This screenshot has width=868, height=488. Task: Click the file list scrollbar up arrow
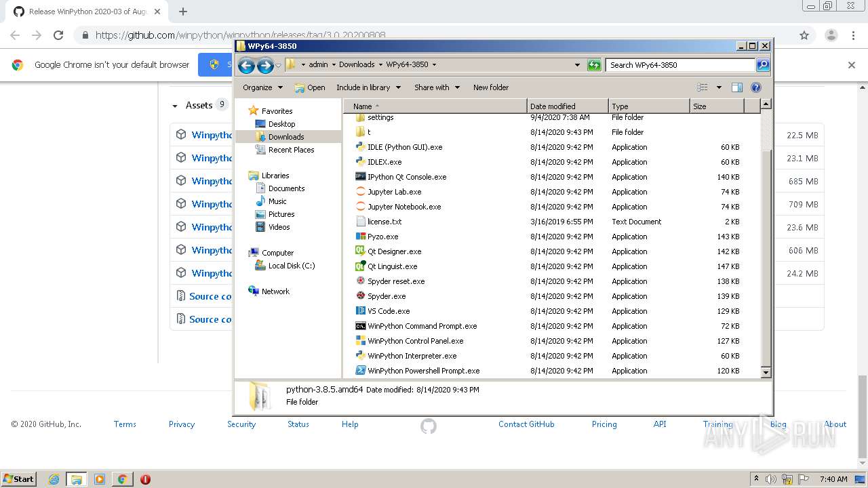pos(766,104)
